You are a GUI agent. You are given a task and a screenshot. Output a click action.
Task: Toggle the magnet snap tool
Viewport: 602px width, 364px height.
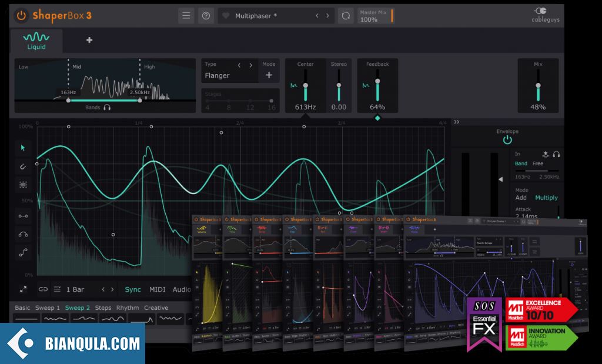tap(23, 166)
